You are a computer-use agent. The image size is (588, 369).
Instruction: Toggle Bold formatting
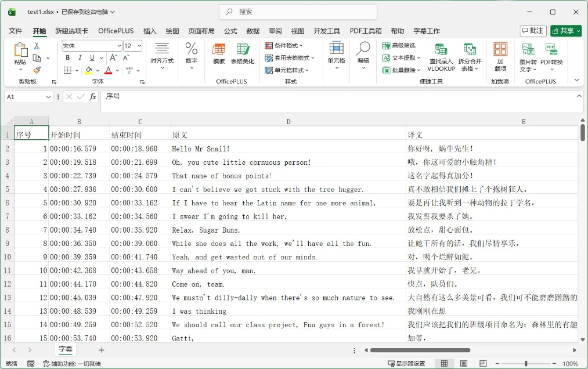[67, 58]
